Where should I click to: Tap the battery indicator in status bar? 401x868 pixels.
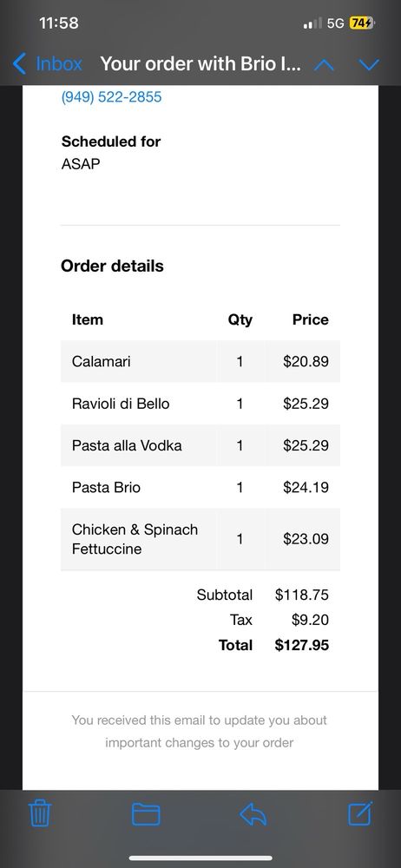point(363,23)
